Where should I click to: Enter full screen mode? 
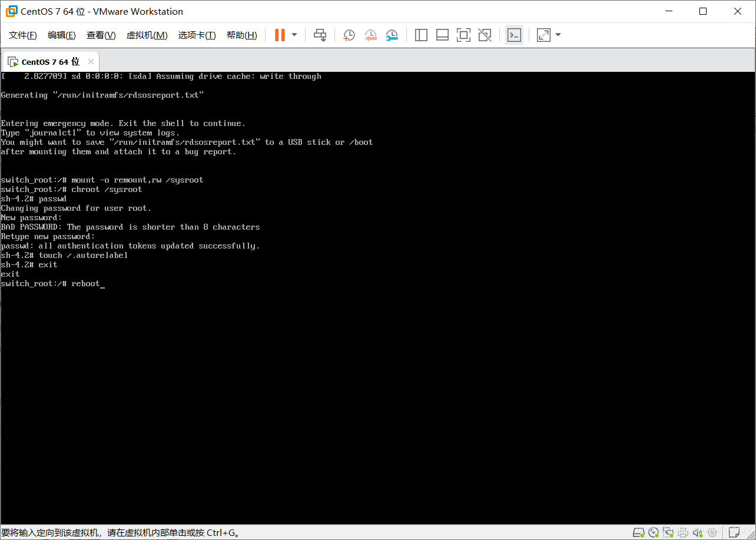click(463, 35)
